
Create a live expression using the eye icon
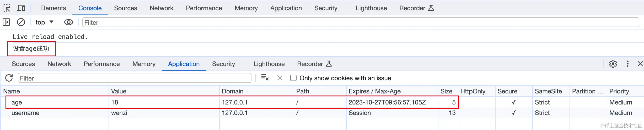coord(69,22)
